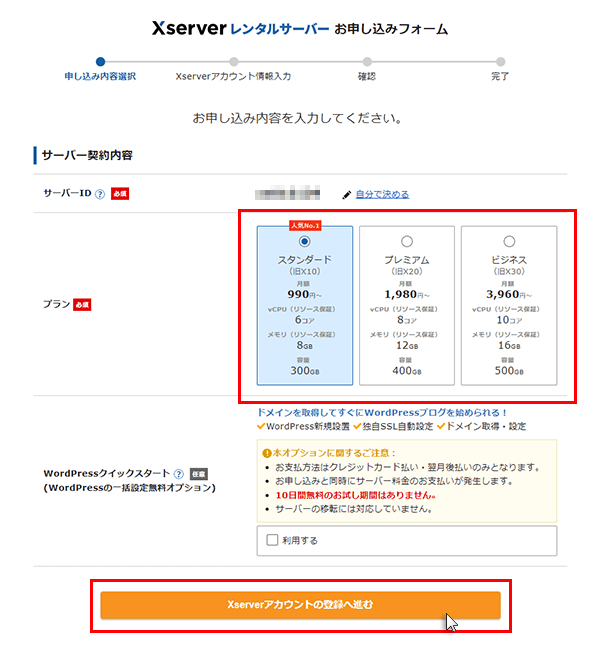Select the ビジネス plan radio button
Image resolution: width=600 pixels, height=646 pixels.
(509, 241)
